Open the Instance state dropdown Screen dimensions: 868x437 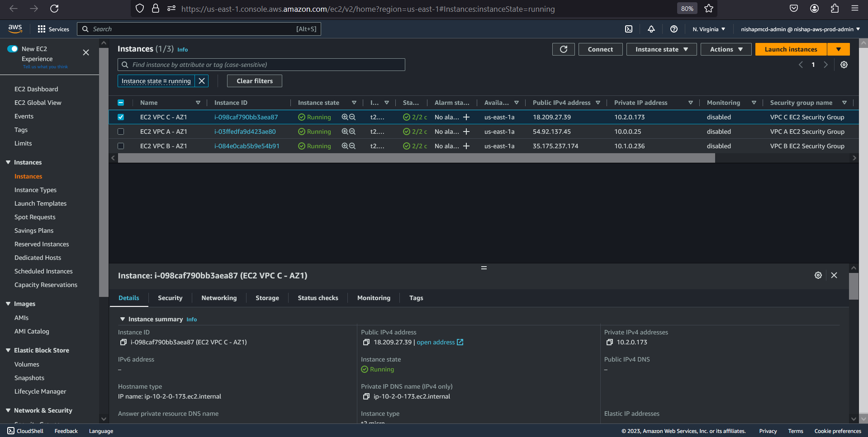coord(661,49)
